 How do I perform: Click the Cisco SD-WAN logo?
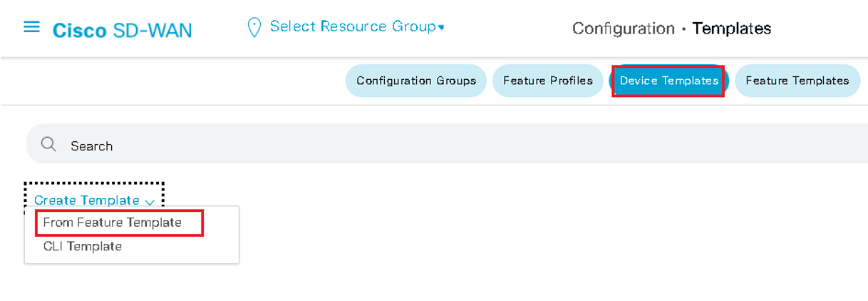[x=122, y=30]
